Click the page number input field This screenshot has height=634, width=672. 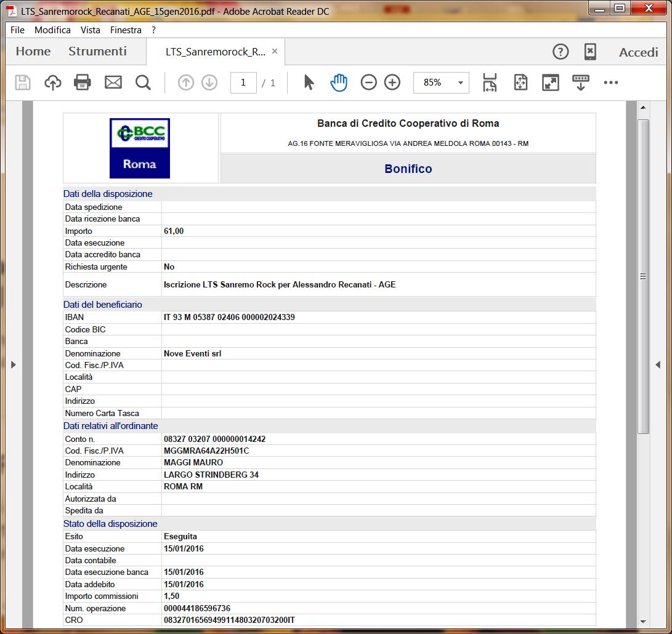coord(243,82)
